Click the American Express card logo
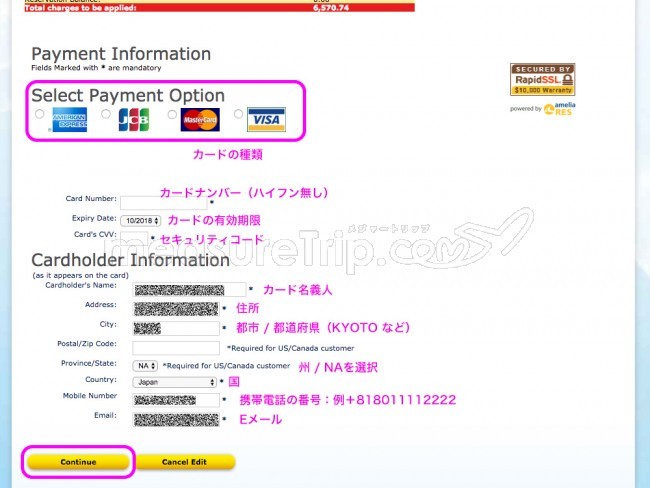This screenshot has height=488, width=650. (x=70, y=119)
